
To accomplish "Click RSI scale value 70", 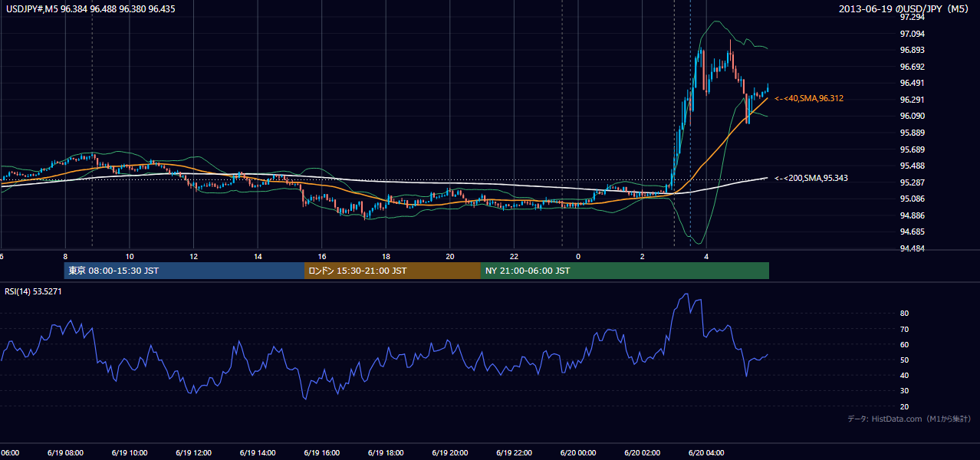I will click(904, 329).
